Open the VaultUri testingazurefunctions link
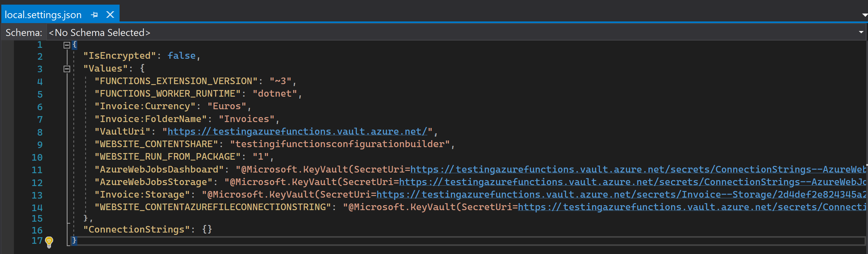This screenshot has height=254, width=868. pyautogui.click(x=297, y=132)
